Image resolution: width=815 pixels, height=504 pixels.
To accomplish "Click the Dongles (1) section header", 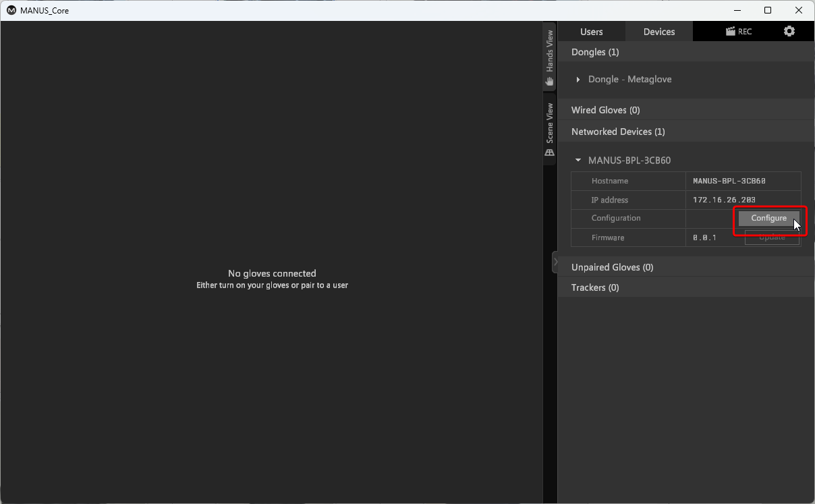I will (x=595, y=52).
